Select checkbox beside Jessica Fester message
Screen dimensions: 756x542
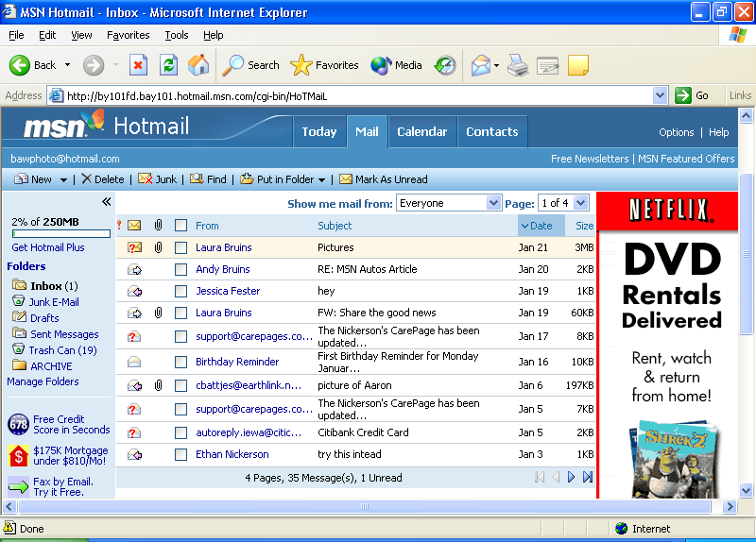click(180, 291)
